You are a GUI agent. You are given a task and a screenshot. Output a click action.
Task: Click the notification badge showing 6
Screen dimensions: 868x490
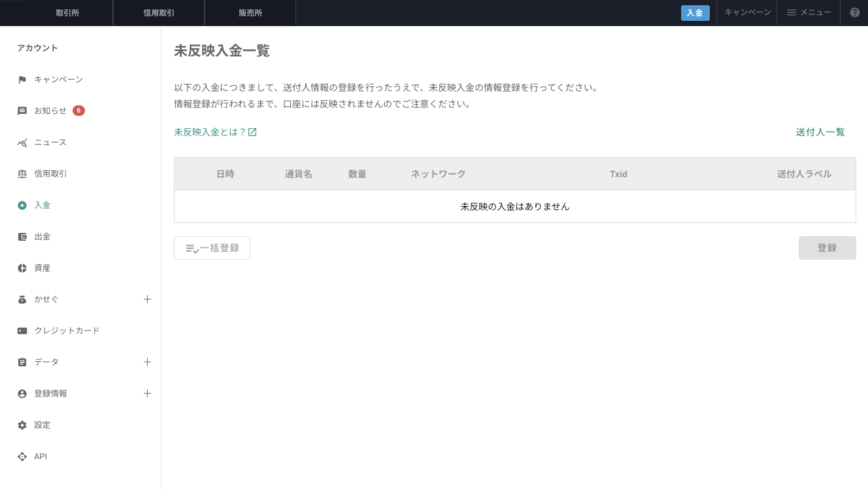pos(78,111)
